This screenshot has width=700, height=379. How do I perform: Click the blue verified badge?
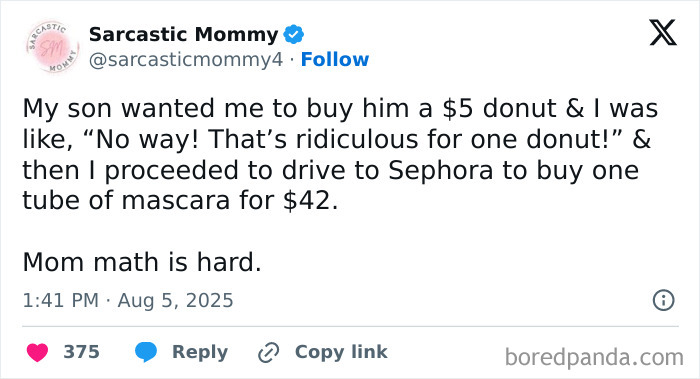coord(294,34)
